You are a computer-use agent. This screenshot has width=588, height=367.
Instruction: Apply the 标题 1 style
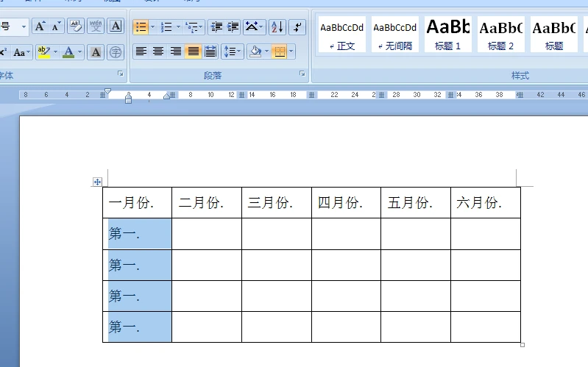click(x=447, y=35)
